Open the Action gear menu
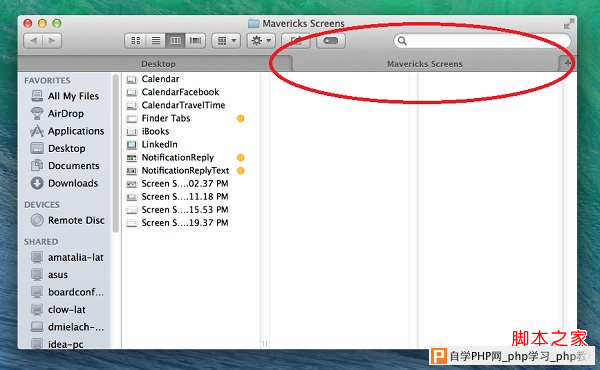The height and width of the screenshot is (370, 600). [261, 41]
